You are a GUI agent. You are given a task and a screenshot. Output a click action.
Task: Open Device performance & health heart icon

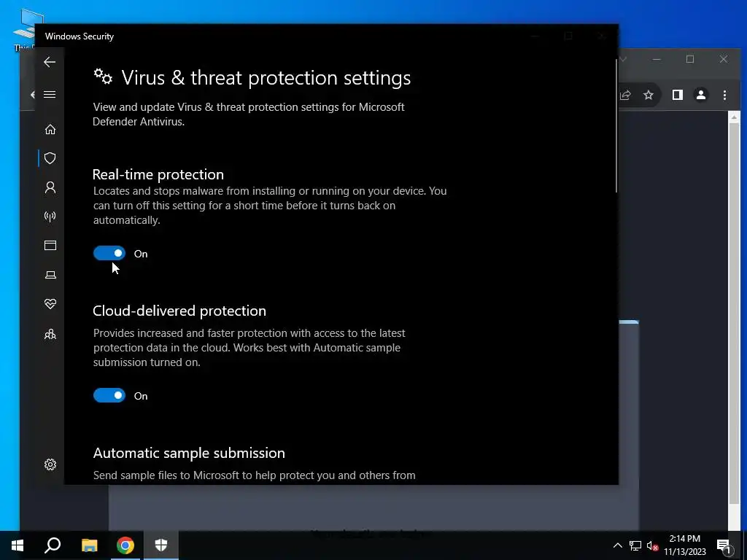click(50, 304)
